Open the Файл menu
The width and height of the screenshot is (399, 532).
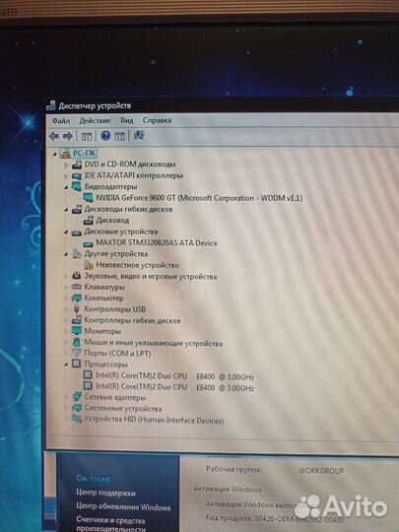point(61,121)
